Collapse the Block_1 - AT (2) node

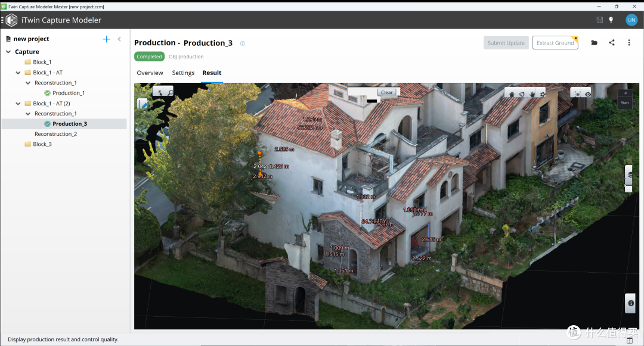pos(18,104)
